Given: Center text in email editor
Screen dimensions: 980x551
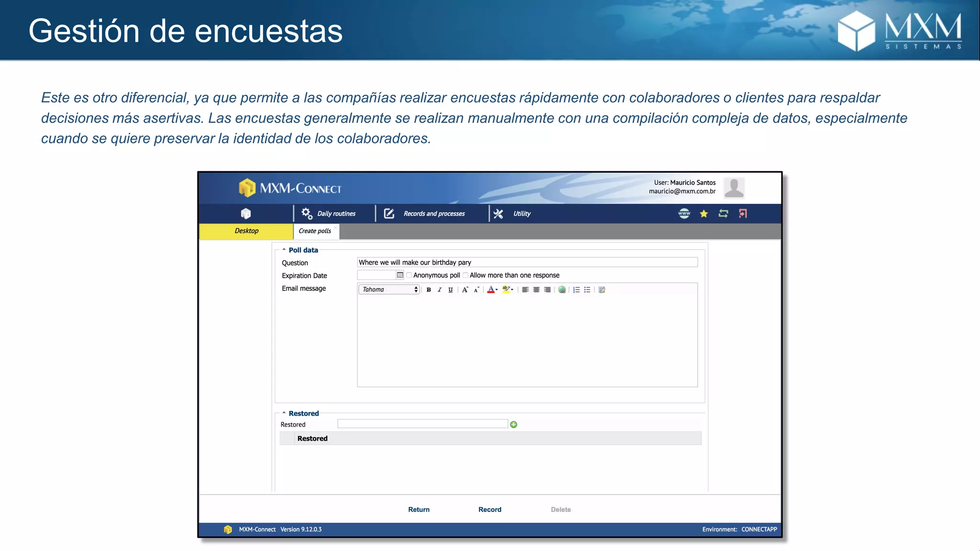Looking at the screenshot, I should pyautogui.click(x=536, y=290).
